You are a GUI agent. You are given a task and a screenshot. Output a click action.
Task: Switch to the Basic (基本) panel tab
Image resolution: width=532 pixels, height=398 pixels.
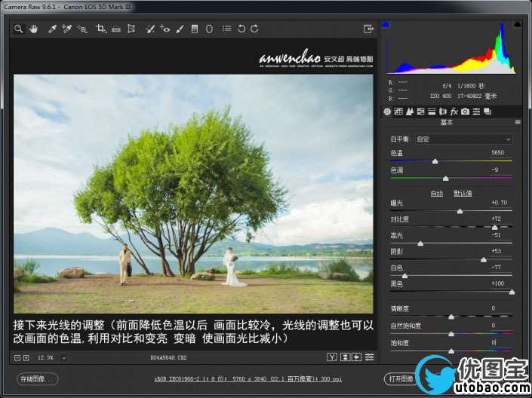point(387,112)
